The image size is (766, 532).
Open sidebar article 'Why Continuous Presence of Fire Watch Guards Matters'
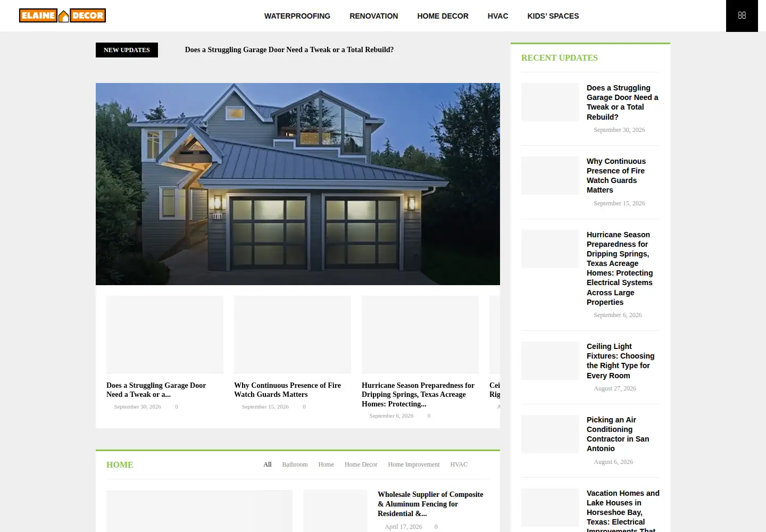pos(616,176)
